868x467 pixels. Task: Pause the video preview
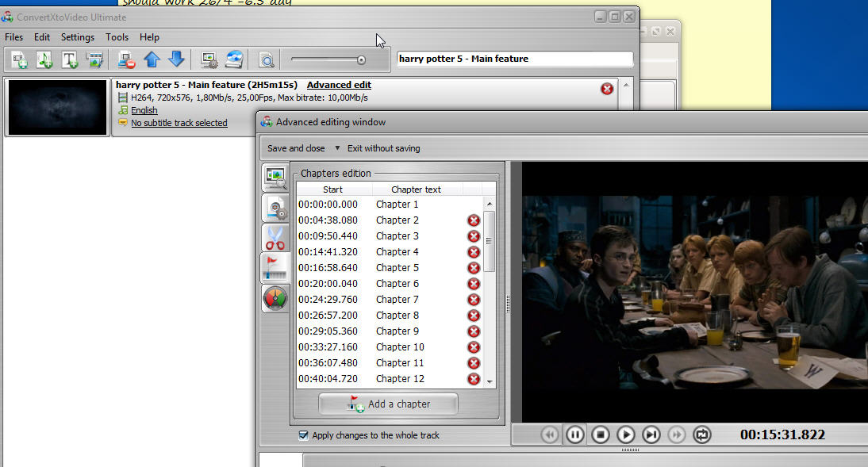click(x=574, y=435)
